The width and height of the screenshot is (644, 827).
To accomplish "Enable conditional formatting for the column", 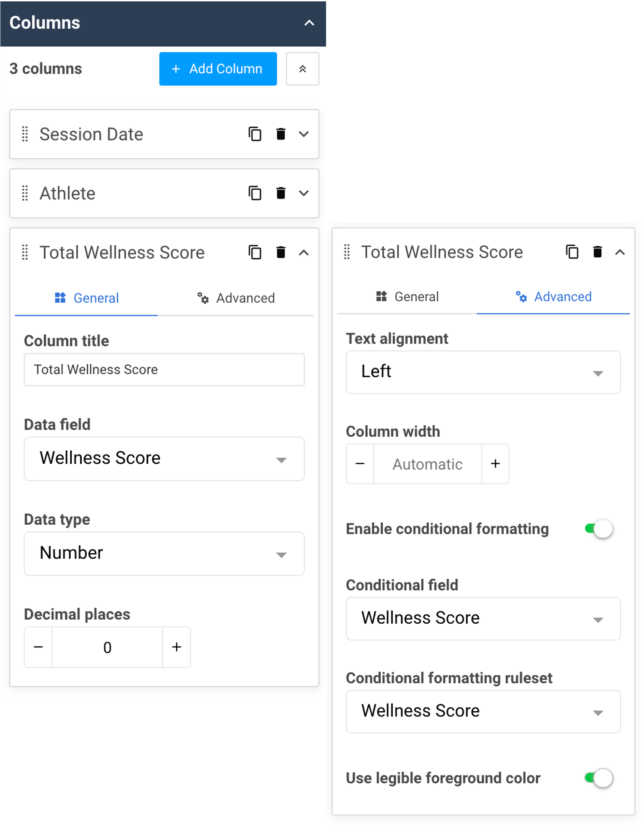I will [599, 528].
